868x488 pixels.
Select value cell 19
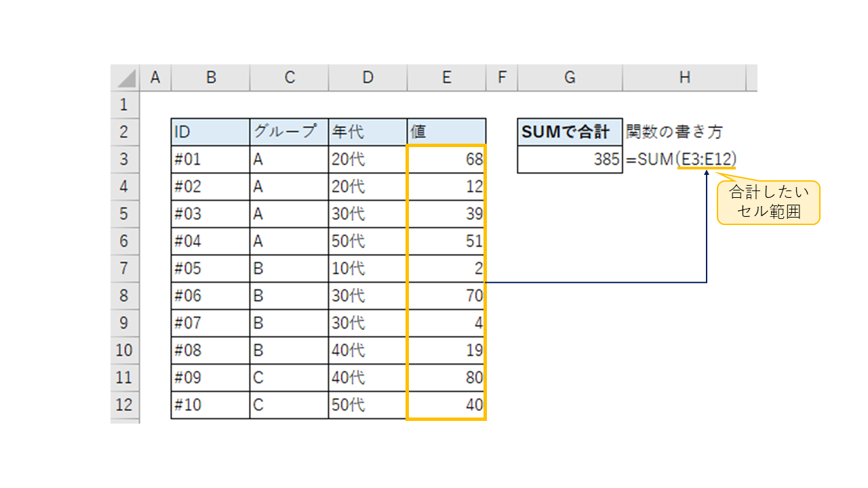click(446, 350)
